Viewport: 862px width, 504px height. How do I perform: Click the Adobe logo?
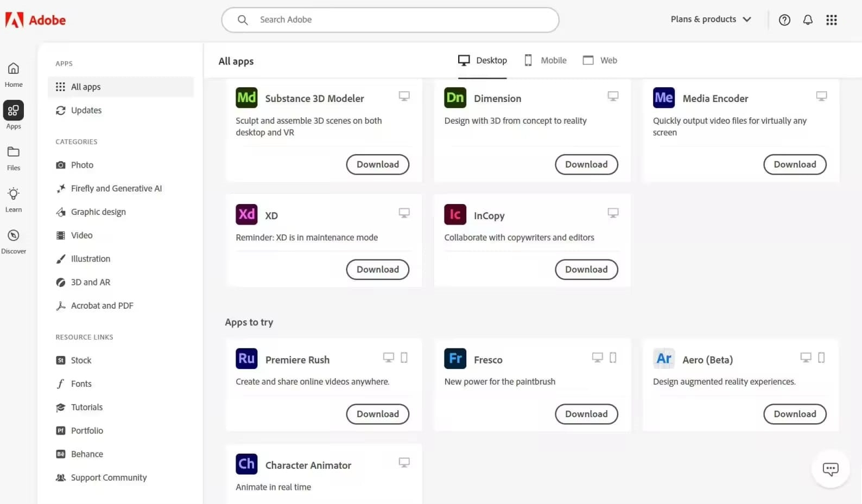pos(35,20)
